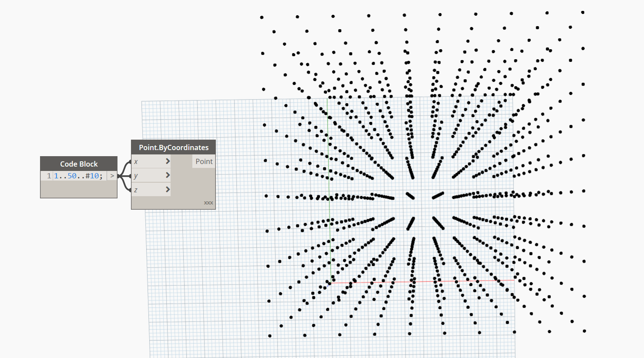
Task: Select the Code Block node header
Action: tap(78, 164)
